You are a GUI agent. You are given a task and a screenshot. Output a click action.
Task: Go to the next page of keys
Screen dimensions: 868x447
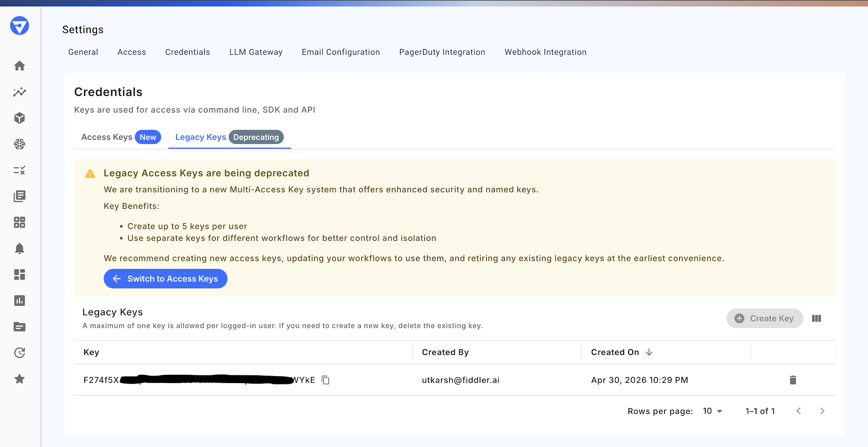pos(822,411)
